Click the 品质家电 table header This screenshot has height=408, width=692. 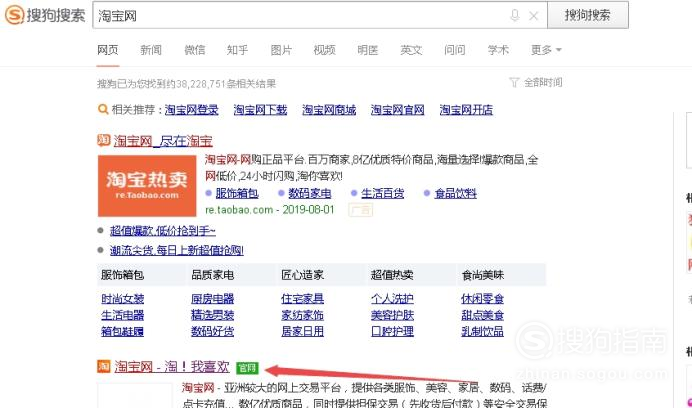pyautogui.click(x=212, y=275)
